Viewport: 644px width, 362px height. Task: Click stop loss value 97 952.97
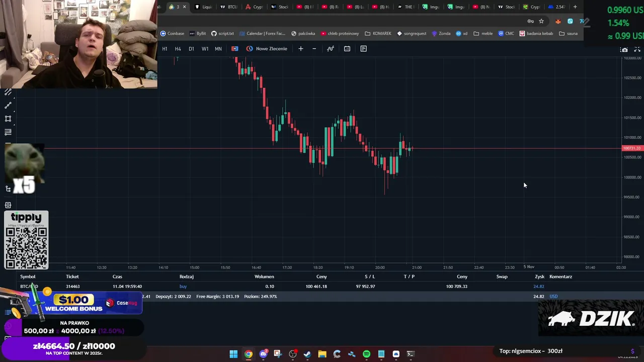pyautogui.click(x=365, y=287)
